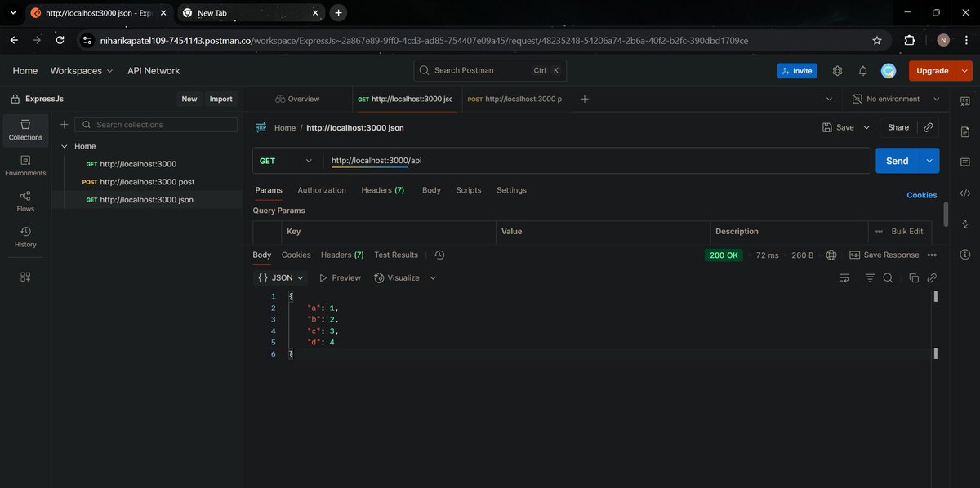Click the configure workspace sidebar grid icon

pos(25,277)
